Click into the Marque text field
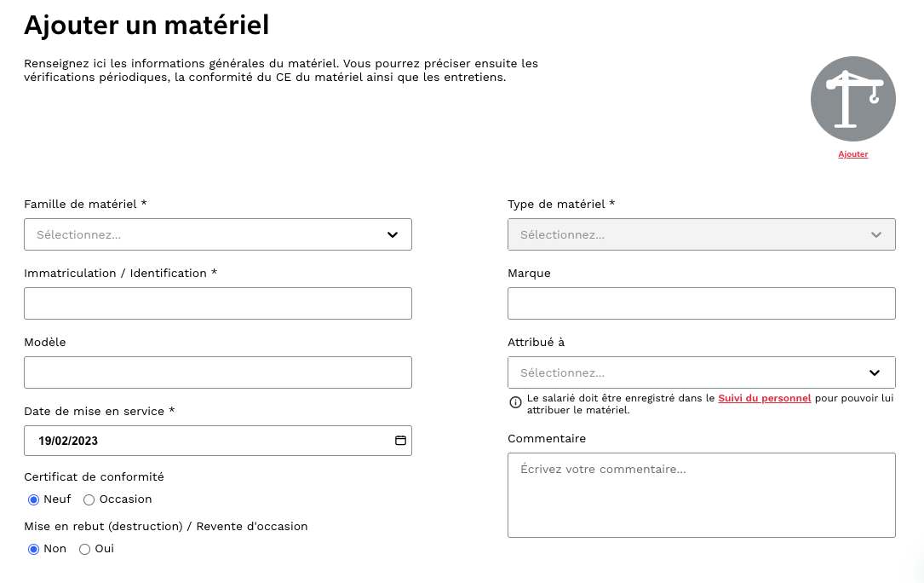The width and height of the screenshot is (924, 583). pos(701,303)
